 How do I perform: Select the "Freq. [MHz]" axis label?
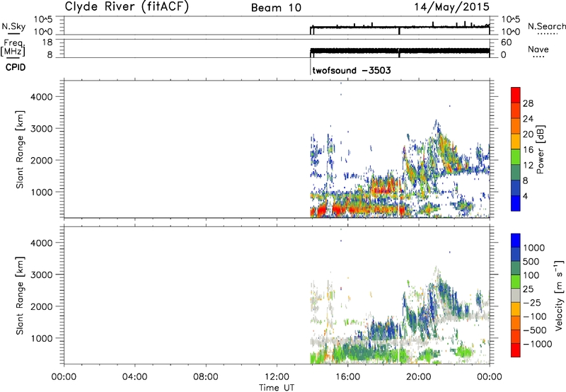pyautogui.click(x=13, y=47)
